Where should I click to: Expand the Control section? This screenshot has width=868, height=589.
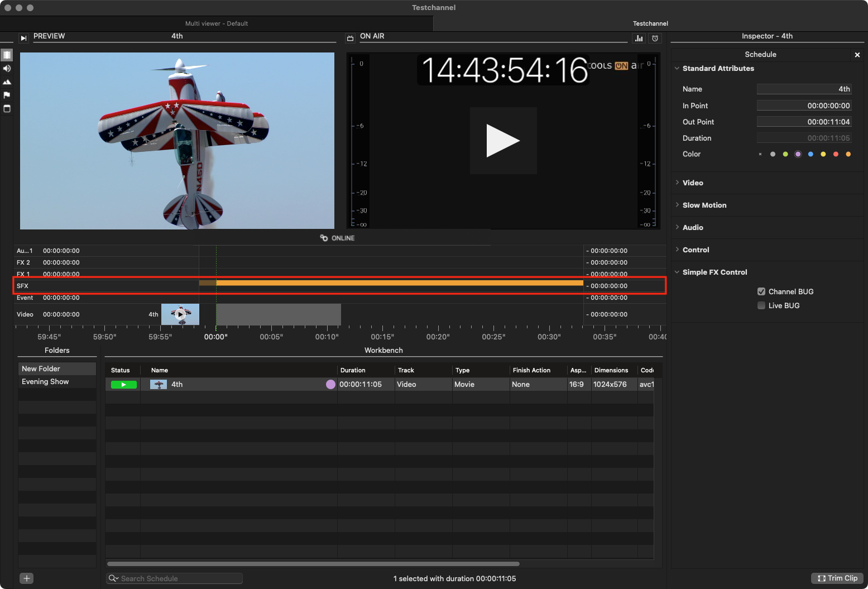coord(677,250)
